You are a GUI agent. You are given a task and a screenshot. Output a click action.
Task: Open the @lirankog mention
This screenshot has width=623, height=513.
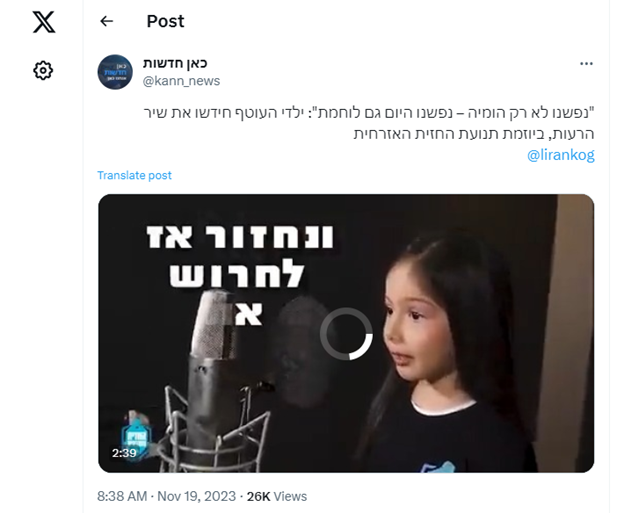(561, 155)
